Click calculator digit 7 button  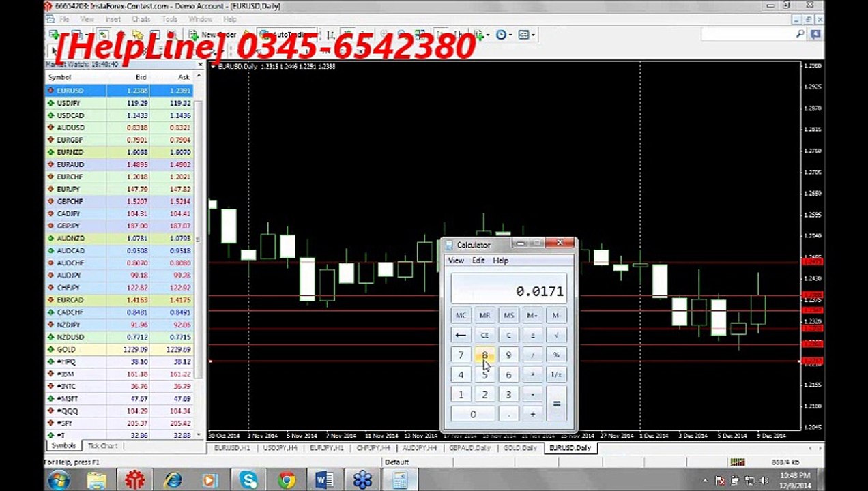[x=461, y=355]
